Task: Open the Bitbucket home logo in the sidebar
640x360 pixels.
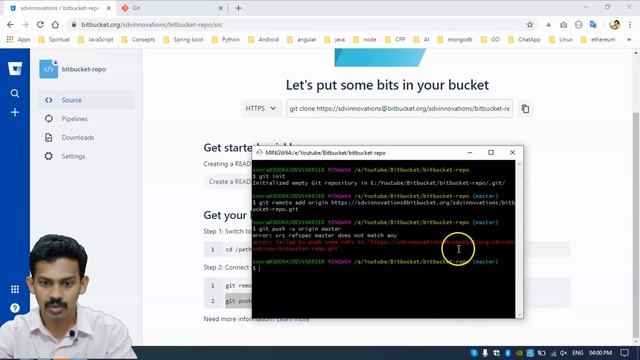Action: pos(15,69)
